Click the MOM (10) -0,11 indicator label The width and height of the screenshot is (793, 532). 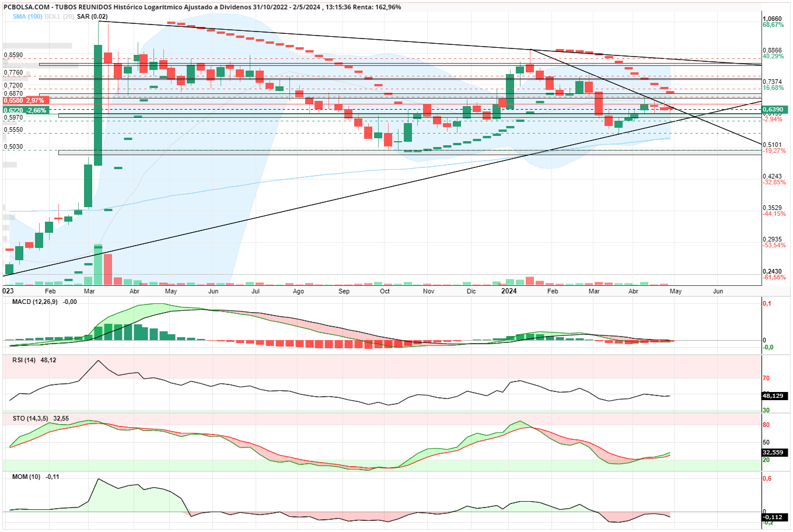[x=35, y=477]
